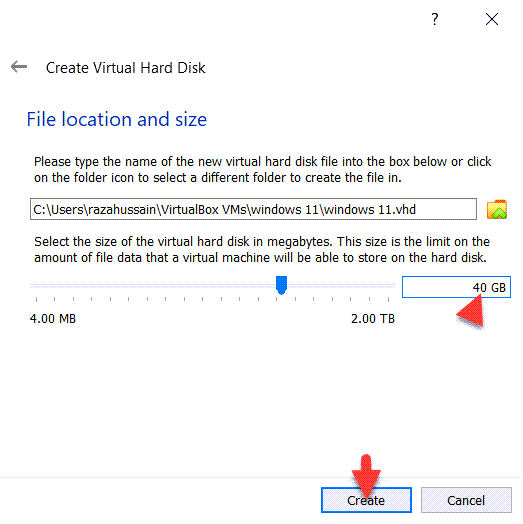
Task: Click the last tick mark under the slider
Action: point(388,299)
